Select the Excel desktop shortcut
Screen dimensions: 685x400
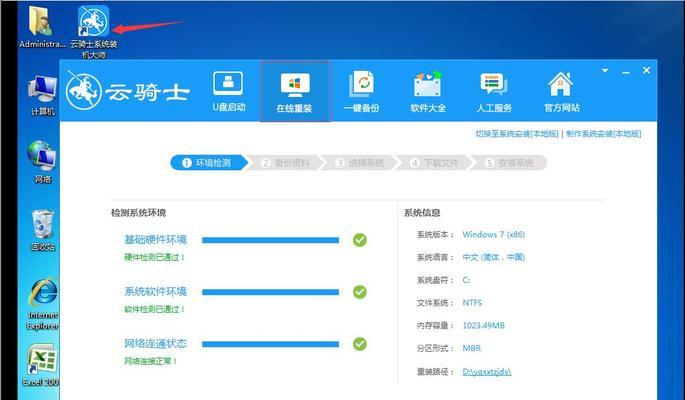(41, 366)
